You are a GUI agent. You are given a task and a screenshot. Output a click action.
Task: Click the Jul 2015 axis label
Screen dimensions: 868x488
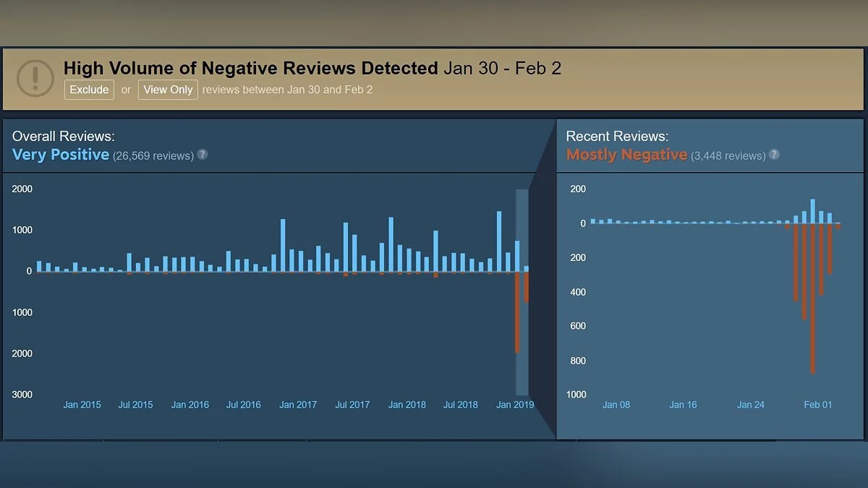136,405
